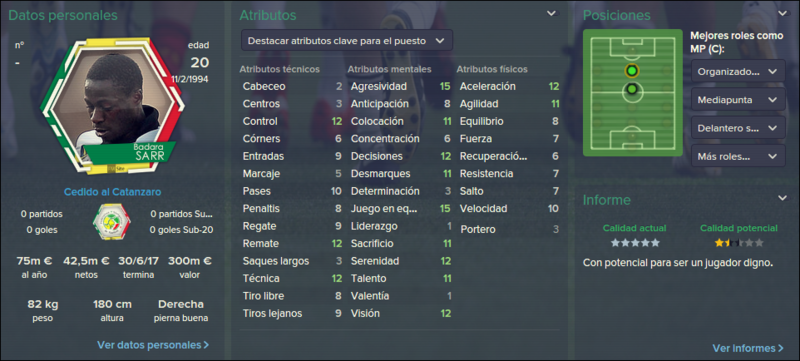The height and width of the screenshot is (361, 800).
Task: Click Badara Sarr's player portrait
Action: pyautogui.click(x=113, y=106)
